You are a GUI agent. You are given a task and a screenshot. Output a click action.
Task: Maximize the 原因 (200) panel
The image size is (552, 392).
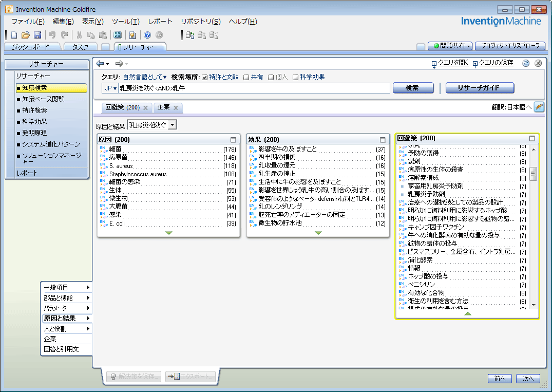click(233, 140)
